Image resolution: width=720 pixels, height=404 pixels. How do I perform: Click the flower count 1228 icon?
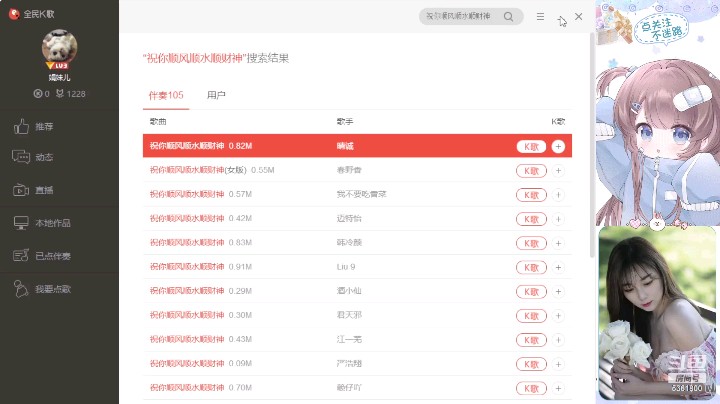pos(60,94)
